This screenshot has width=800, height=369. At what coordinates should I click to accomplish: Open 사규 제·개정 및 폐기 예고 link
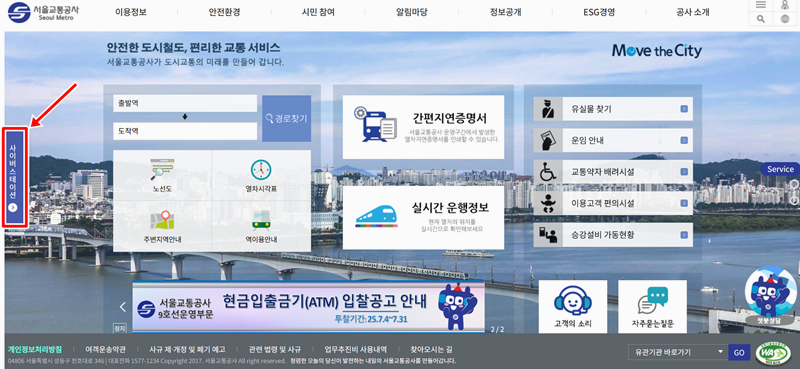pos(187,350)
